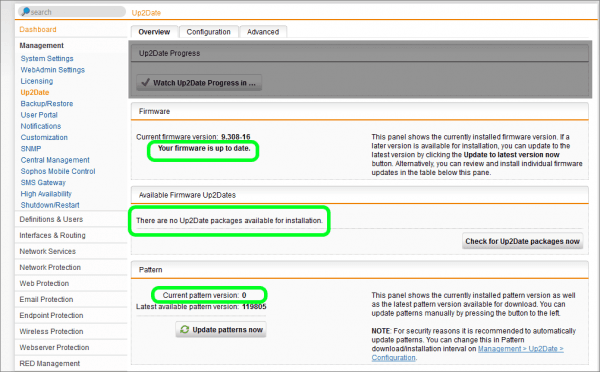Expand Network Protection menu
Screen dimensions: 600x372
pos(50,268)
